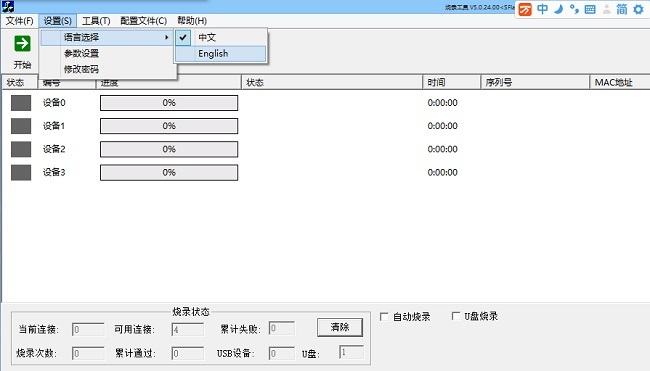The width and height of the screenshot is (650, 371).
Task: Click 0:00:00 time for 设备3
Action: 442,172
